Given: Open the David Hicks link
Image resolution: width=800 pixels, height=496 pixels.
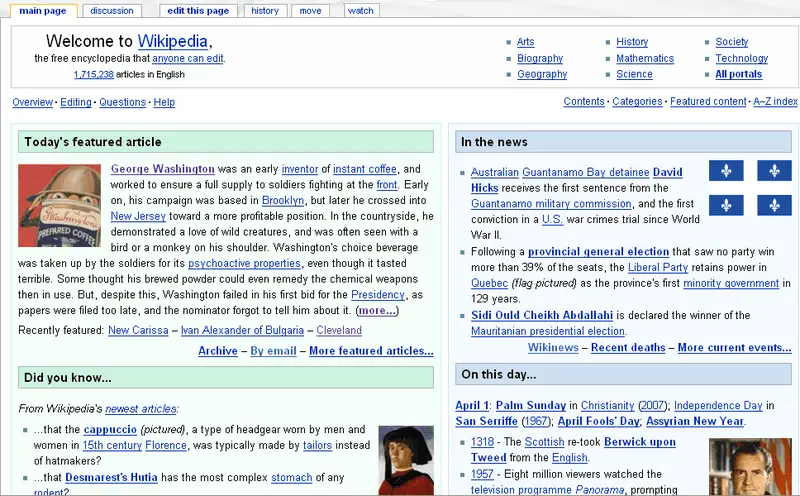Looking at the screenshot, I should tap(667, 172).
